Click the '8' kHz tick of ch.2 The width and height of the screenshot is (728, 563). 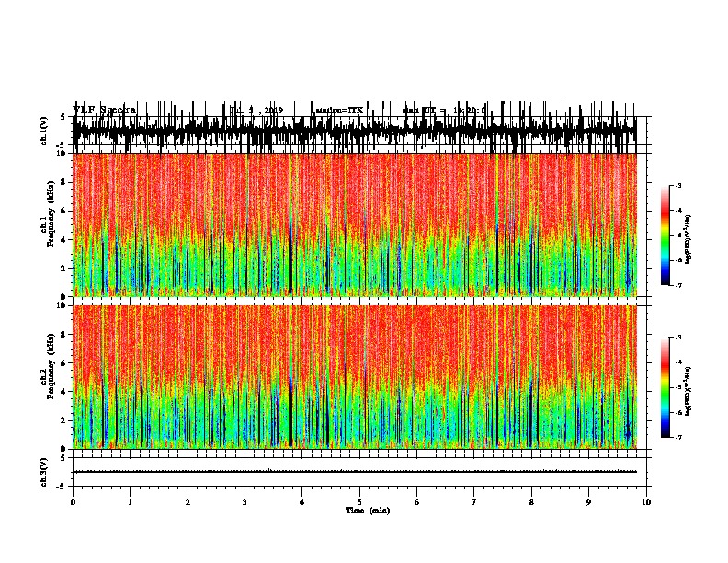click(63, 334)
